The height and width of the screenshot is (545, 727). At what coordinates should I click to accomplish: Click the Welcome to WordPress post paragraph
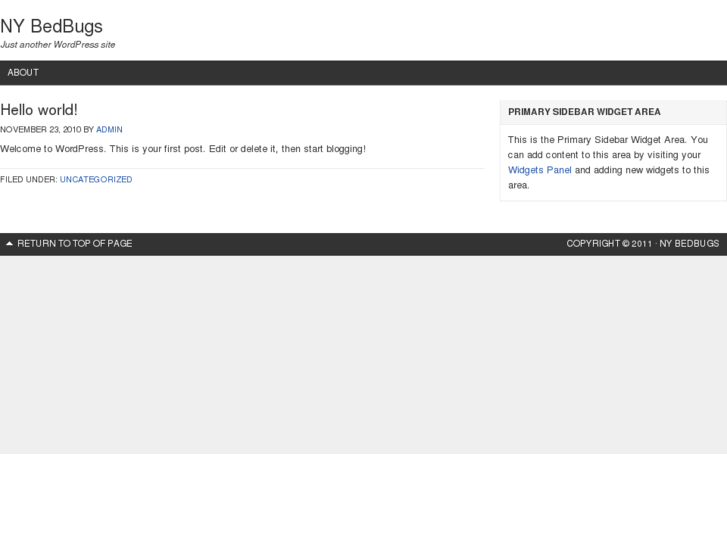click(x=183, y=149)
